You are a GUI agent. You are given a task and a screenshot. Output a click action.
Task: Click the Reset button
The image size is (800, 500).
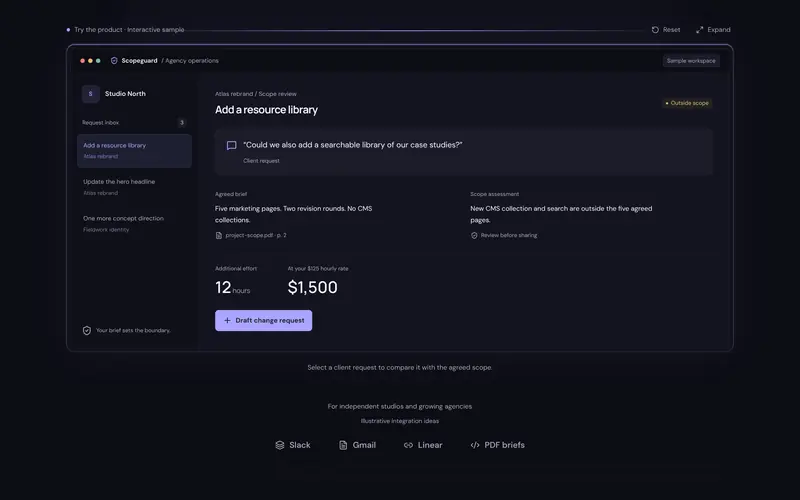(x=666, y=30)
